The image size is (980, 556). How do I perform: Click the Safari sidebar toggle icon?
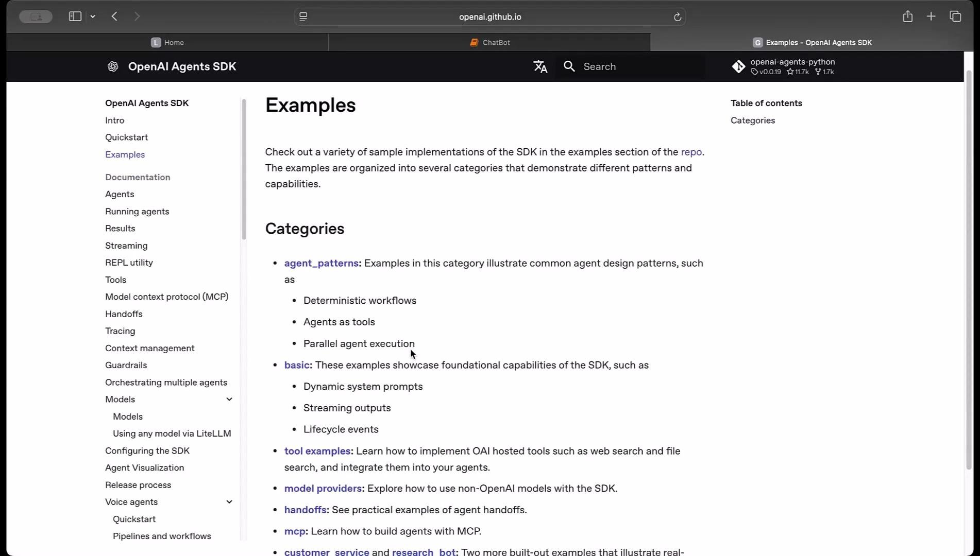[75, 16]
